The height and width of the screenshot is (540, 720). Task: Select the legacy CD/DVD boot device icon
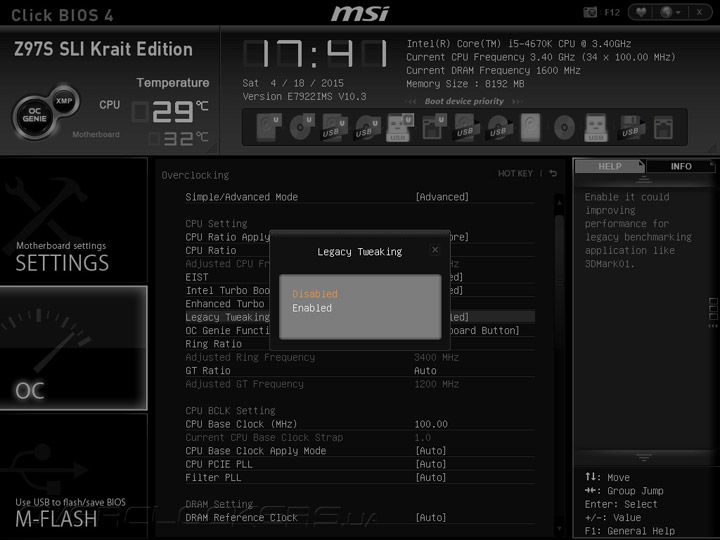click(x=564, y=127)
